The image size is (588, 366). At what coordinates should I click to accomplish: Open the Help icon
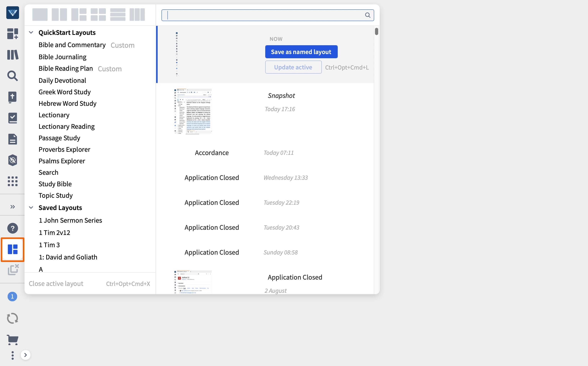12,228
